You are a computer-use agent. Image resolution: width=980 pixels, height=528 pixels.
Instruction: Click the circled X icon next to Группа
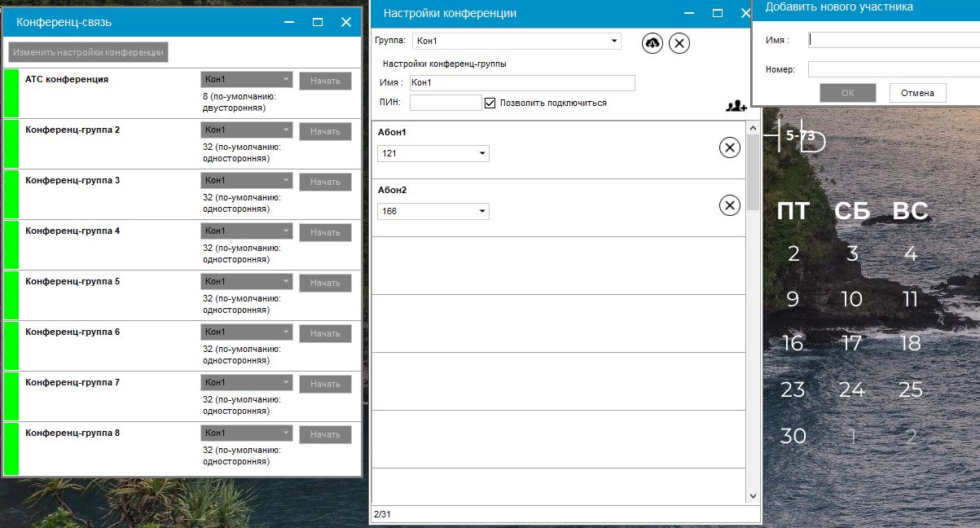679,43
